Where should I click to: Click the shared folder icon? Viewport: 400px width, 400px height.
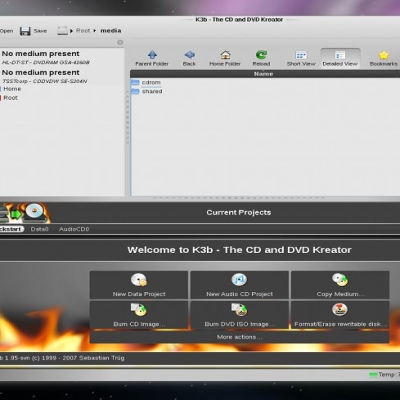[x=135, y=91]
